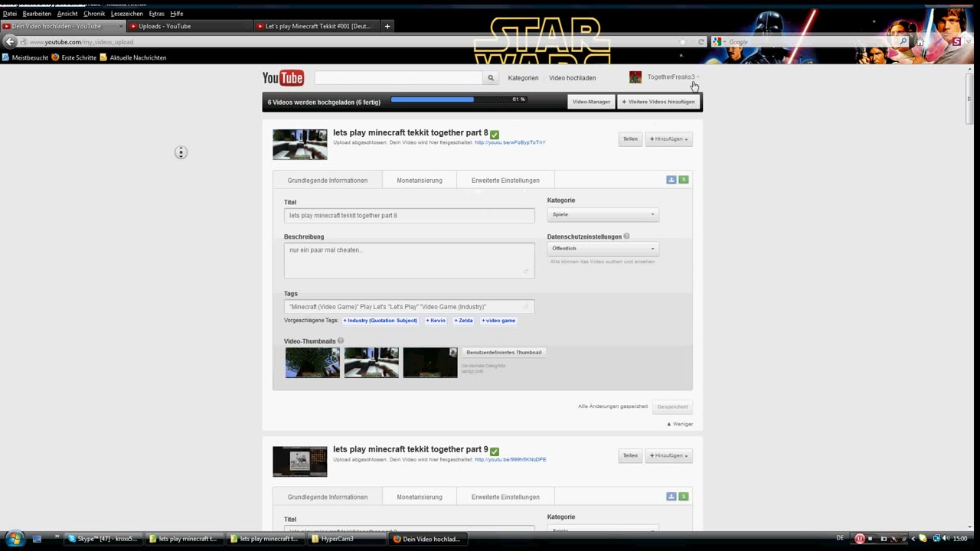Select Grundlegende Informationen tab for part 8
The image size is (980, 551).
[328, 181]
